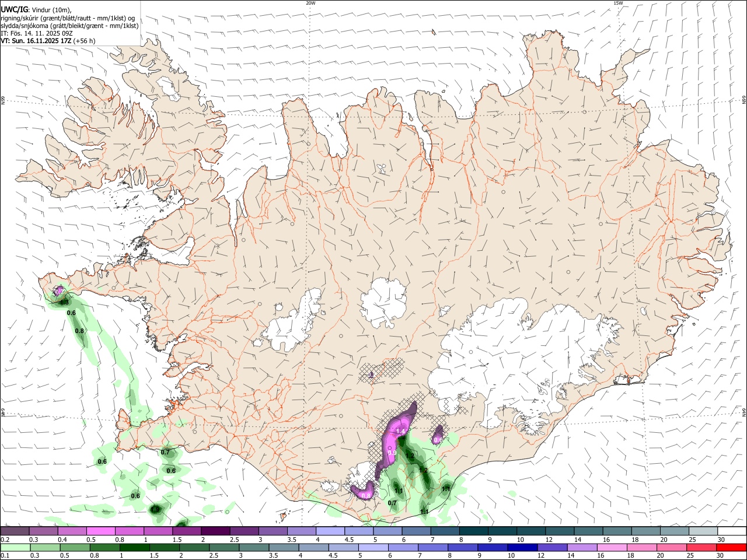The image size is (747, 560).
Task: Select the "rigning/skúrir (grænt/blátt/rautt" legend description line
Action: (68, 17)
